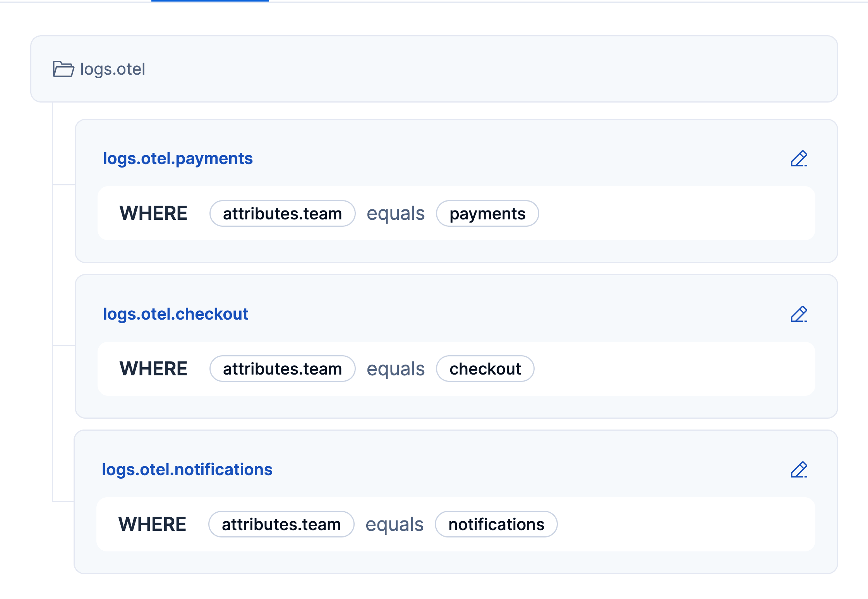Click attributes.team field in payments condition
The width and height of the screenshot is (868, 599).
(282, 214)
